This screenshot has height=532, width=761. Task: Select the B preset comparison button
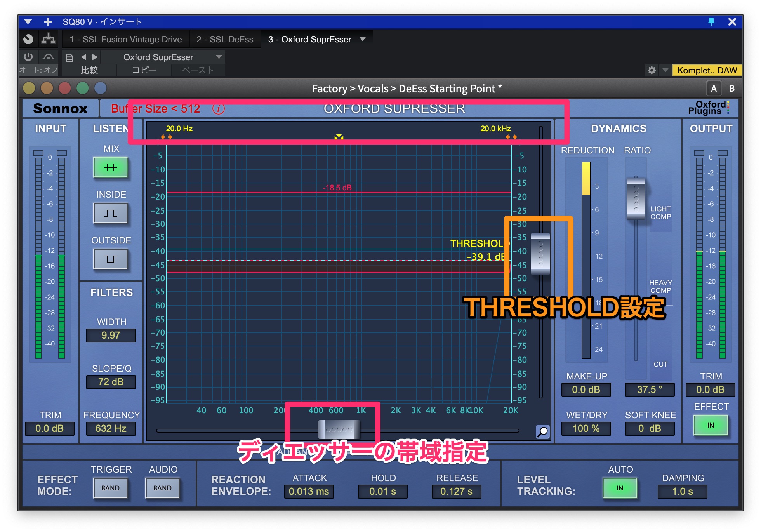pos(731,89)
